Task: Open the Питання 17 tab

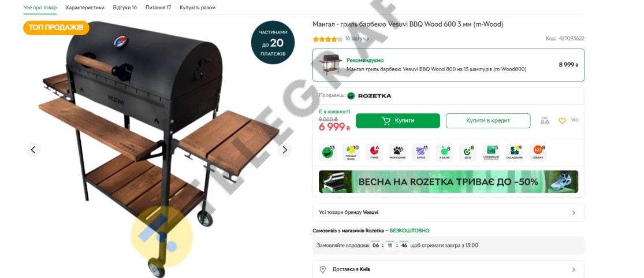Action: coord(158,8)
